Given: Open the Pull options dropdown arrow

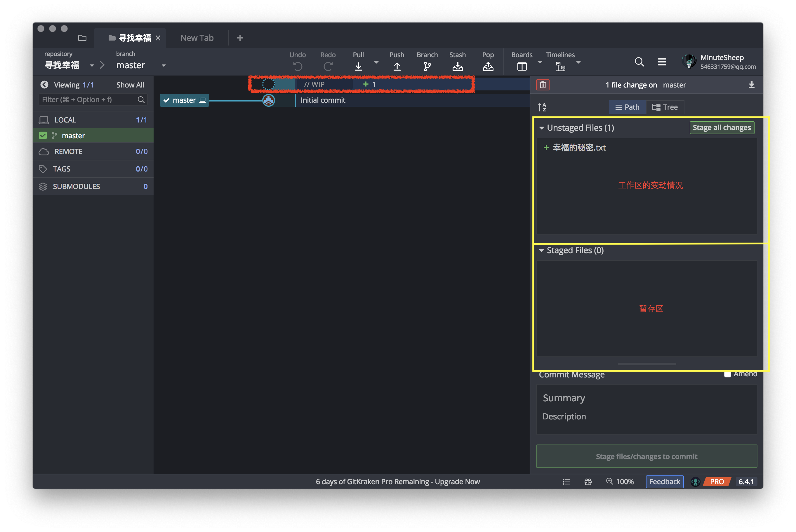Looking at the screenshot, I should click(376, 62).
